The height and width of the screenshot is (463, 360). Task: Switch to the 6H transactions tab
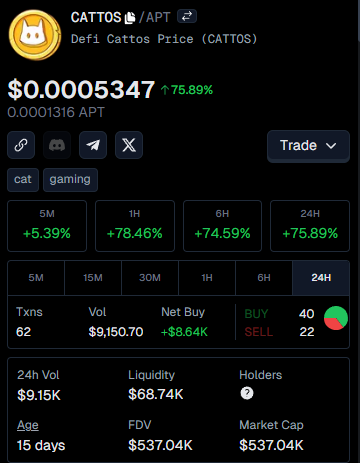264,278
